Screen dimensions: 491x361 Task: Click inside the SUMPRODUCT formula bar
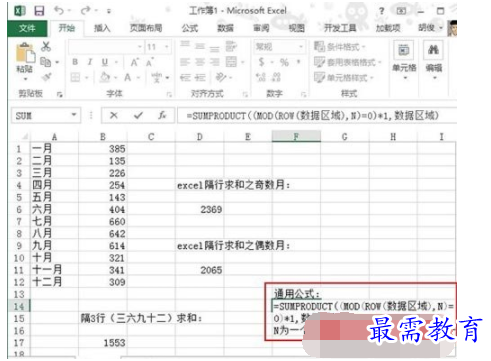click(x=317, y=116)
